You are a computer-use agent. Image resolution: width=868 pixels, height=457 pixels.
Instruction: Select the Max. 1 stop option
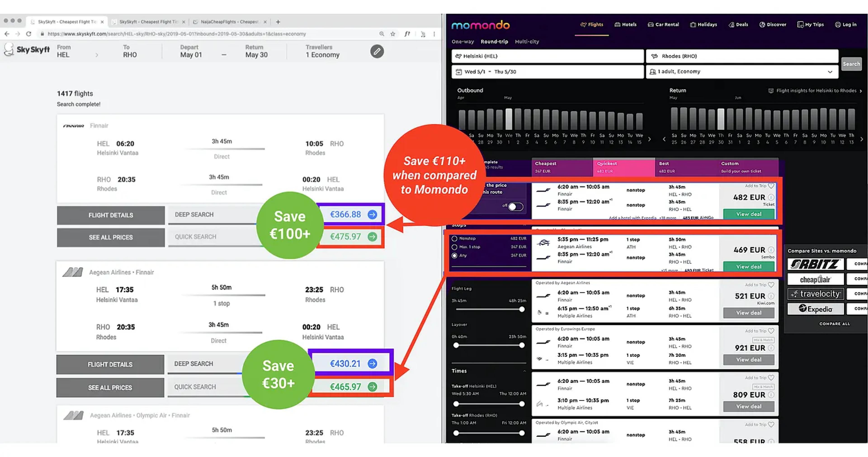pyautogui.click(x=455, y=247)
